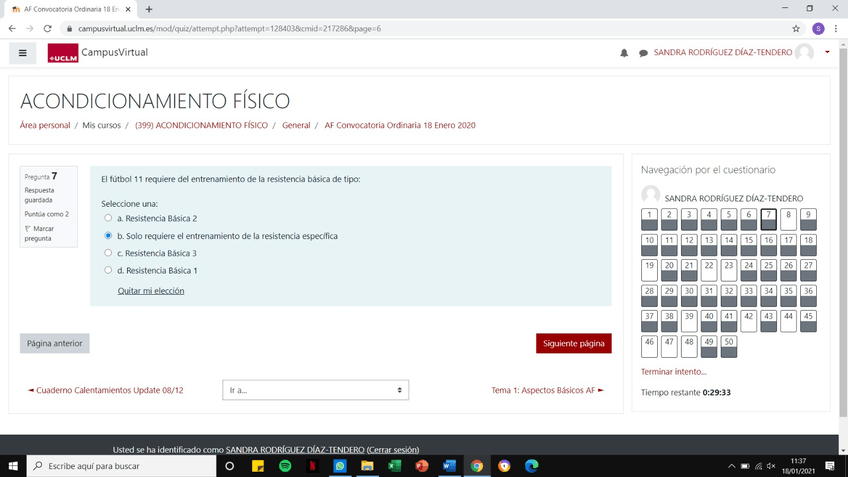Image resolution: width=848 pixels, height=477 pixels.
Task: Click the UCLM CampusVirtual logo
Action: pyautogui.click(x=98, y=52)
